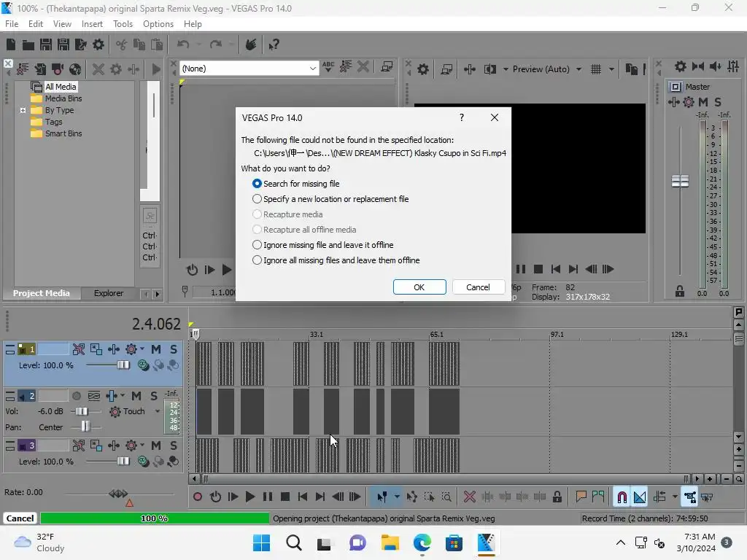Screen dimensions: 747x560
Task: Open track 1 FX gear dropdown arrow
Action: pos(142,349)
